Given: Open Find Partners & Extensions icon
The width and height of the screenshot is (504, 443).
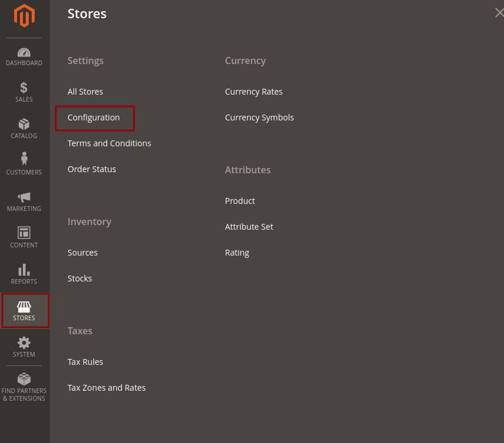Looking at the screenshot, I should [24, 380].
